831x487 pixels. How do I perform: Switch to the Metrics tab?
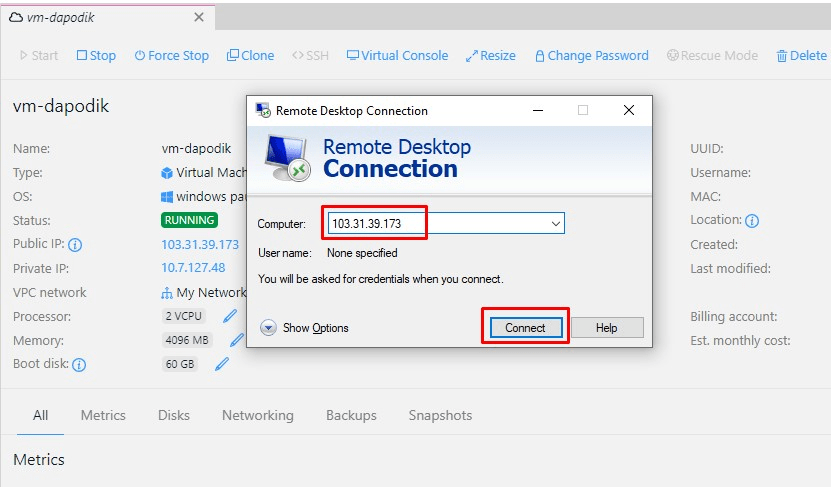point(103,415)
